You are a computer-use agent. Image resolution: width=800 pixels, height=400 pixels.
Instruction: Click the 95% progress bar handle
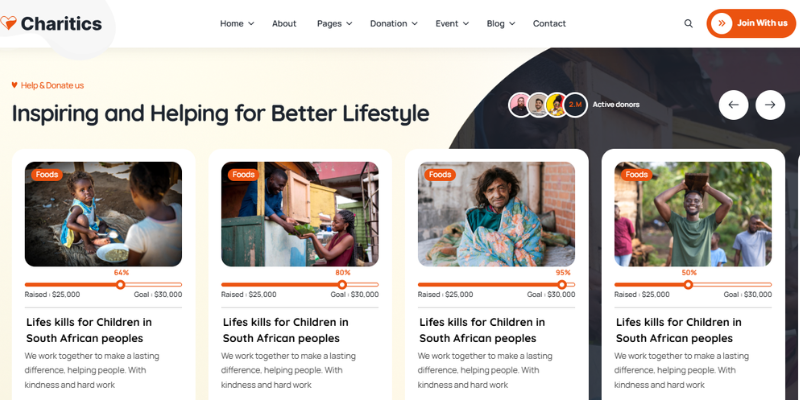562,285
